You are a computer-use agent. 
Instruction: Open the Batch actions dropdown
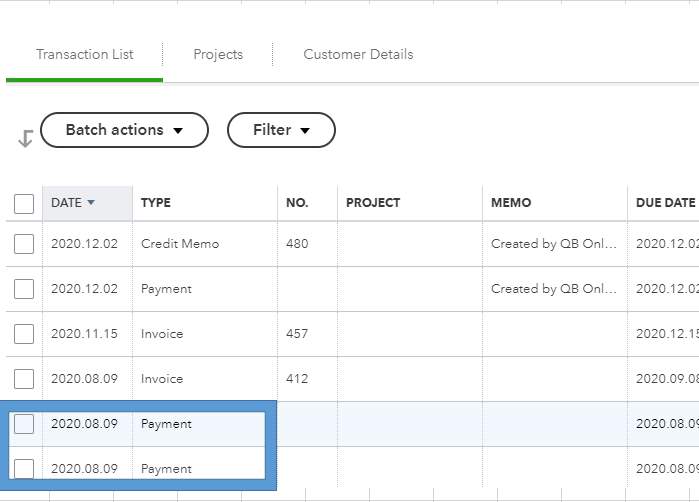(x=124, y=130)
